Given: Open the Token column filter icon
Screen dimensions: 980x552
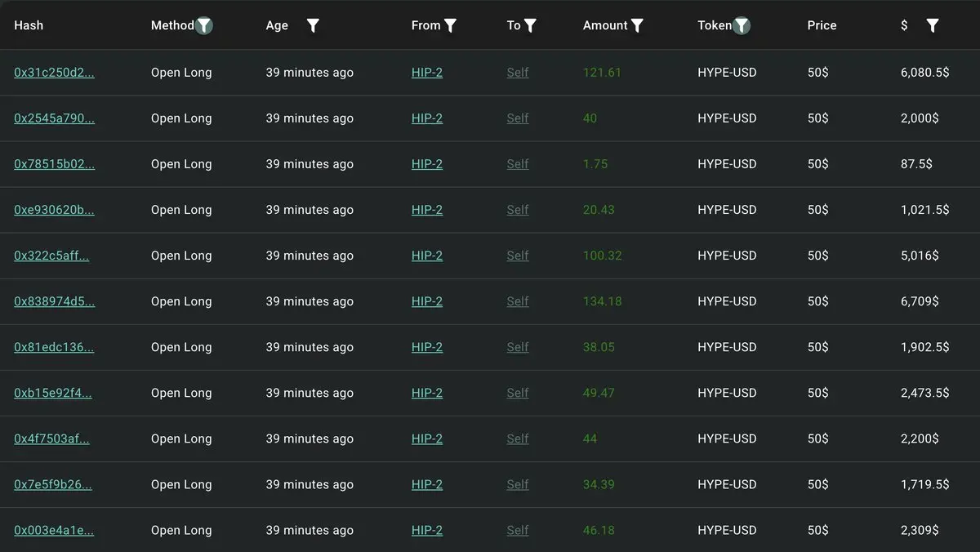Looking at the screenshot, I should coord(741,25).
